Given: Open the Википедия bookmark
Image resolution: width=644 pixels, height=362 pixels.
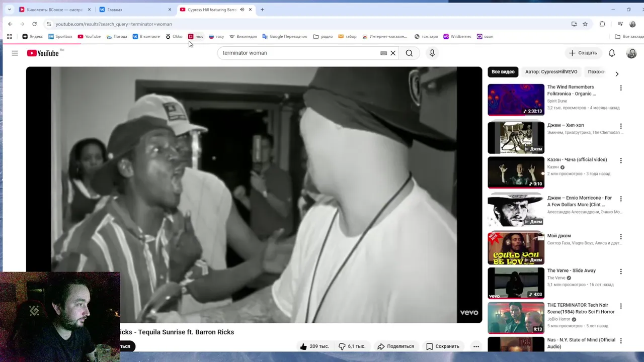Looking at the screenshot, I should pos(243,36).
